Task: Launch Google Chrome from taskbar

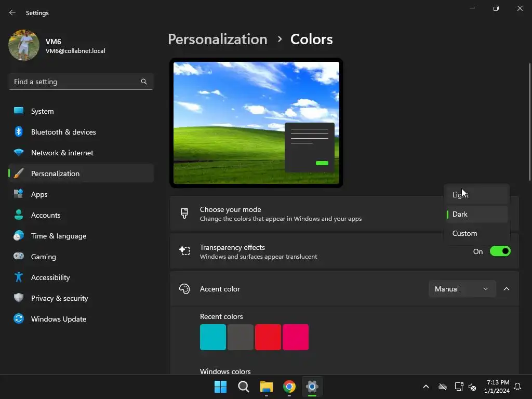Action: (289, 387)
